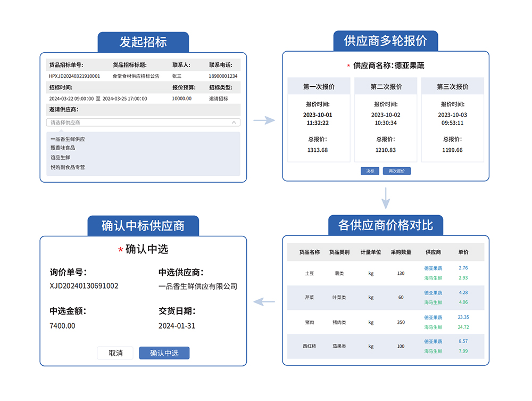Click the 决标 button
Image resolution: width=532 pixels, height=401 pixels.
coord(370,171)
